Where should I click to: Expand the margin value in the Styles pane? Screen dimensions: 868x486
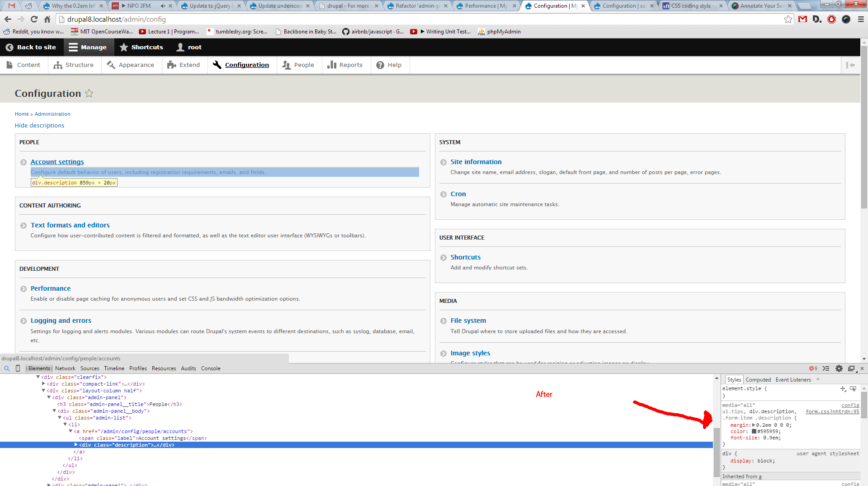click(754, 425)
